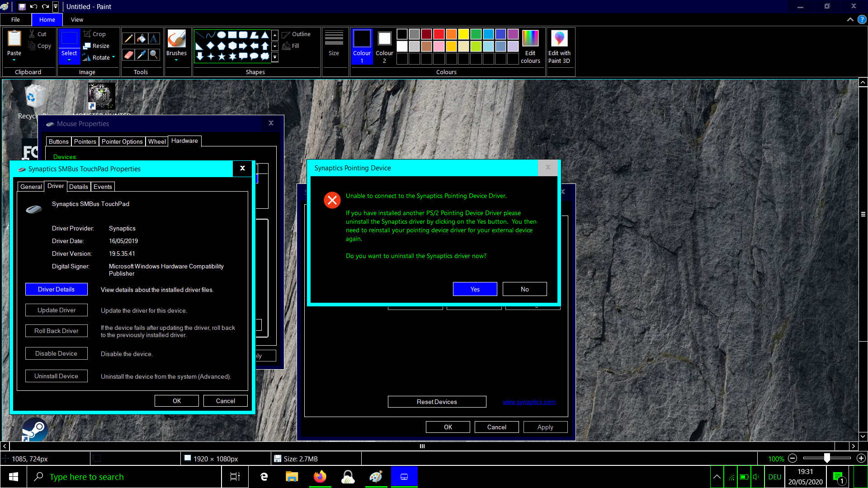Open the File menu
868x488 pixels.
pos(15,19)
